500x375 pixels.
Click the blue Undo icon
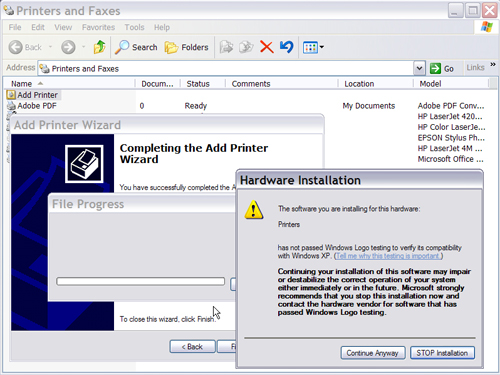(287, 47)
